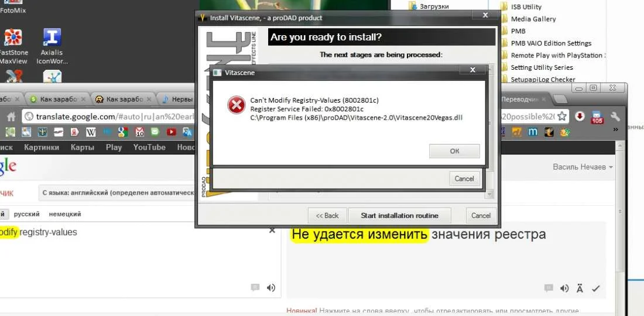Open the mail extension showing 105

(x=597, y=117)
